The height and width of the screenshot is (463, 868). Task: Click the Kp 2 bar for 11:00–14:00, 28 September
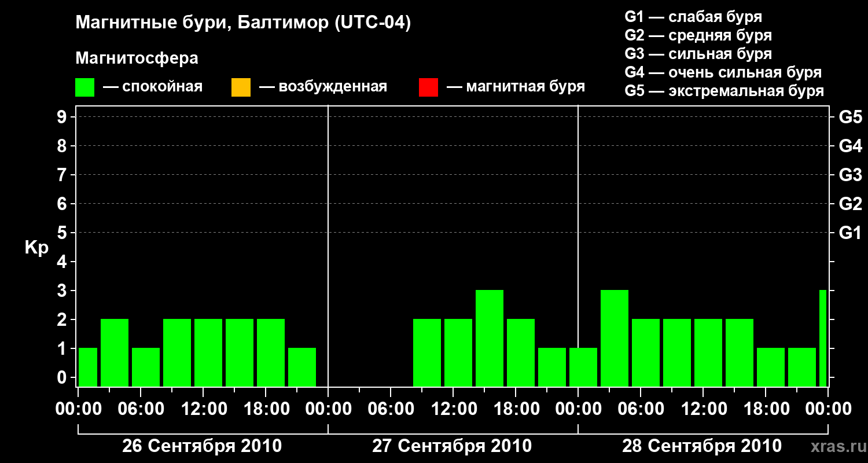pos(708,353)
